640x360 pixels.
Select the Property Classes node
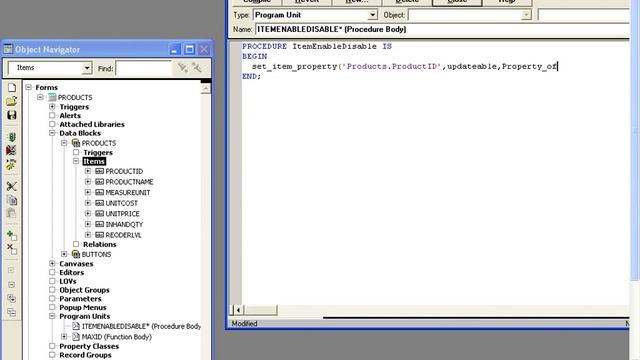(89, 346)
